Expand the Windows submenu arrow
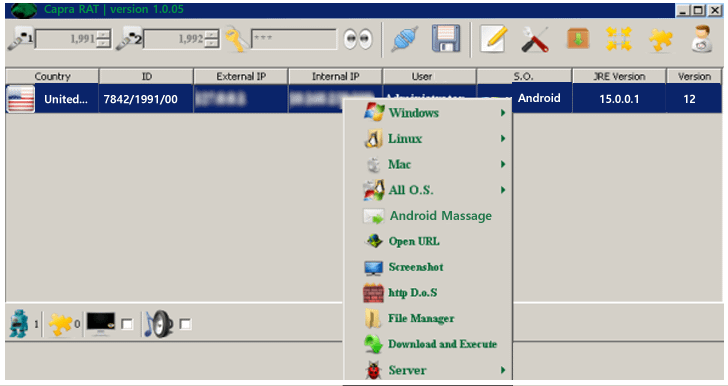728x386 pixels. (503, 113)
